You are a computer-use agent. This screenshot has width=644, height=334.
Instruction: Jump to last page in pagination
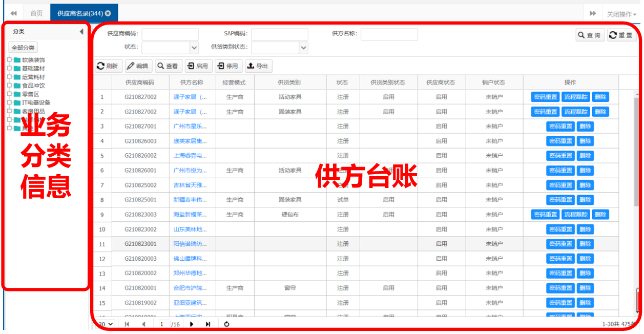coord(208,324)
